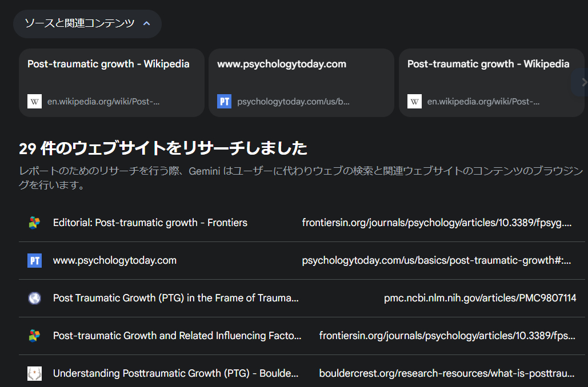Screen dimensions: 588x387
Task: Click the 29 件のウェブサイトをリサーチしました heading
Action: pyautogui.click(x=163, y=148)
